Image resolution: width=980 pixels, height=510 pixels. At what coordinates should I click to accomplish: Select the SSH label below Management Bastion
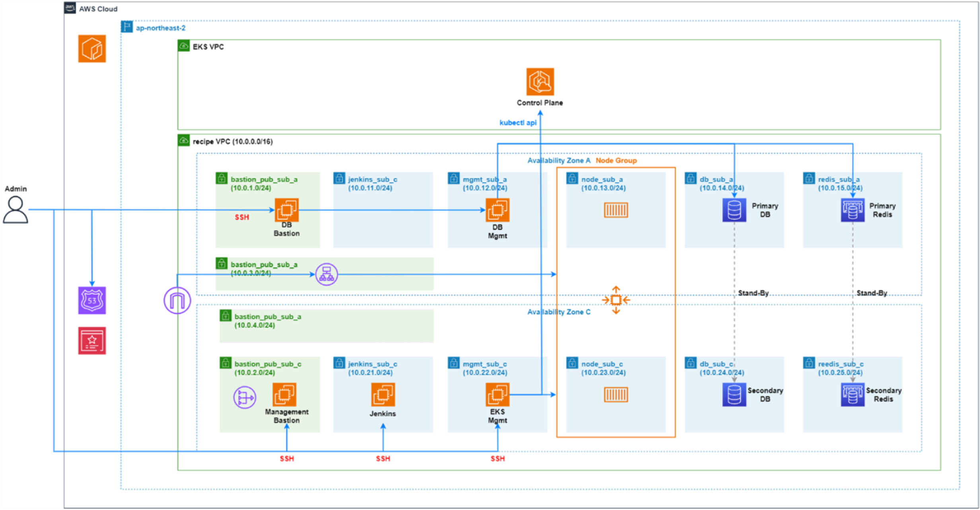[x=287, y=459]
